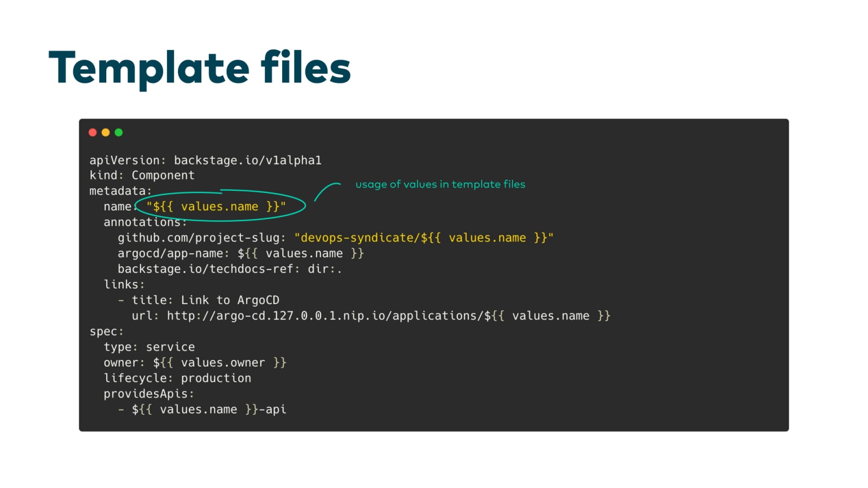Click the 'backstage.io/techdocs-ref: dir:.' line
The width and height of the screenshot is (868, 488).
[x=230, y=269]
